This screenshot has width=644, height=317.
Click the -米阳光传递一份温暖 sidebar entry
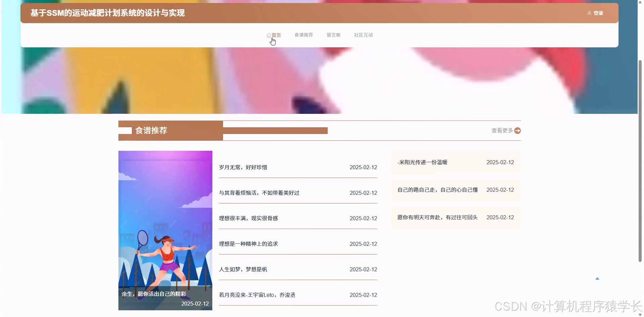(x=422, y=162)
